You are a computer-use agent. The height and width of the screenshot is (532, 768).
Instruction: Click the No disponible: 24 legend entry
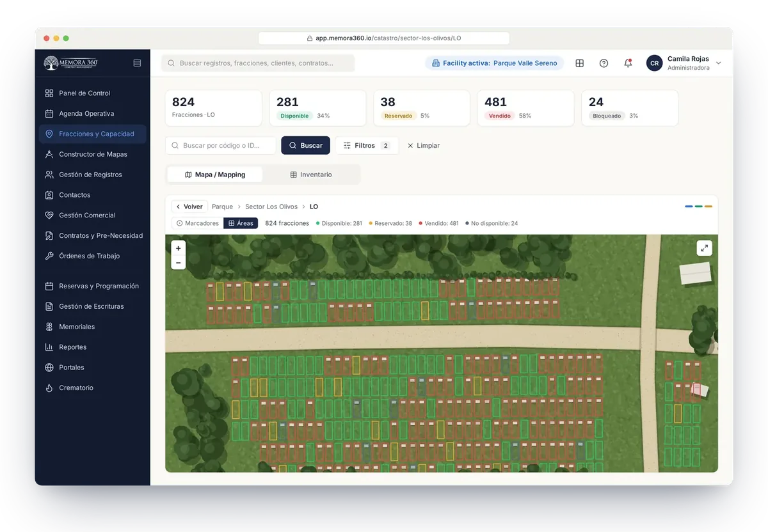[x=492, y=223]
